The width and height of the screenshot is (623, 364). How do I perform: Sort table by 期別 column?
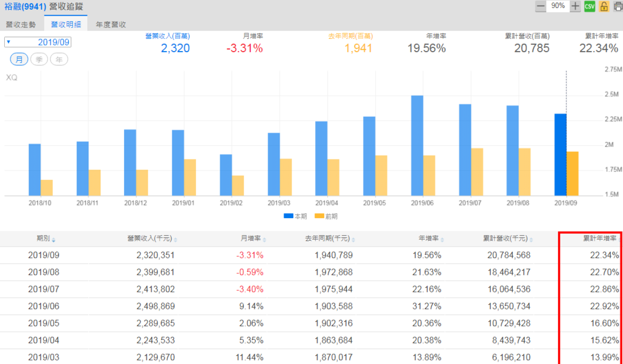click(46, 239)
